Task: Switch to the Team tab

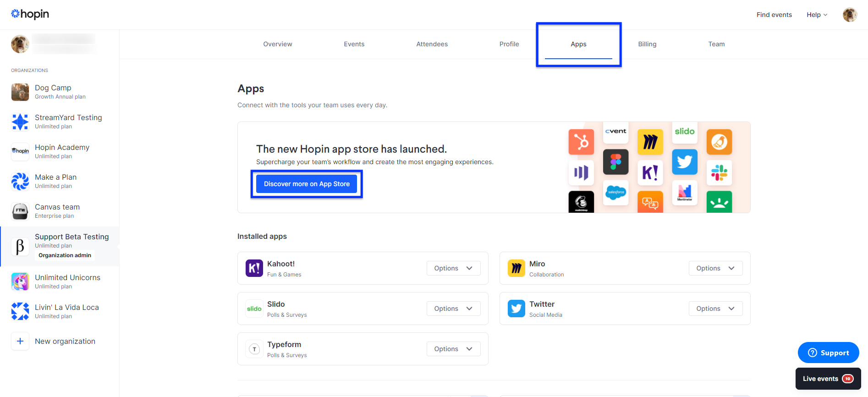Action: tap(716, 44)
